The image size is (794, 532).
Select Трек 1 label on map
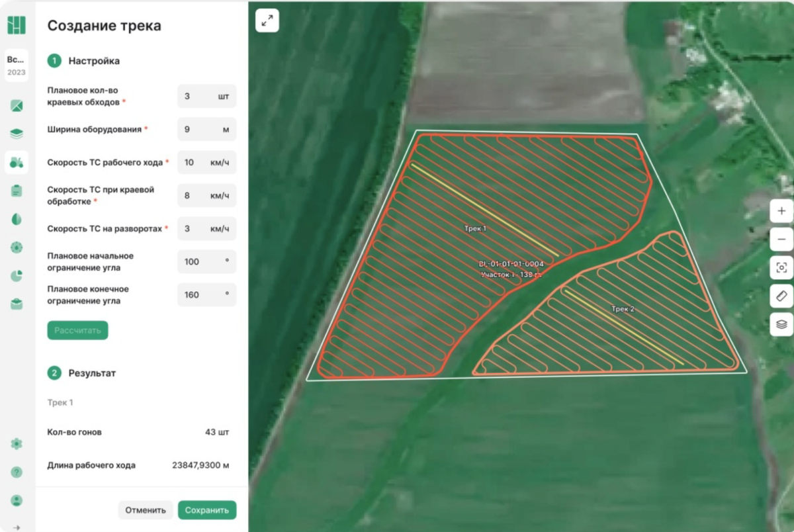point(475,228)
